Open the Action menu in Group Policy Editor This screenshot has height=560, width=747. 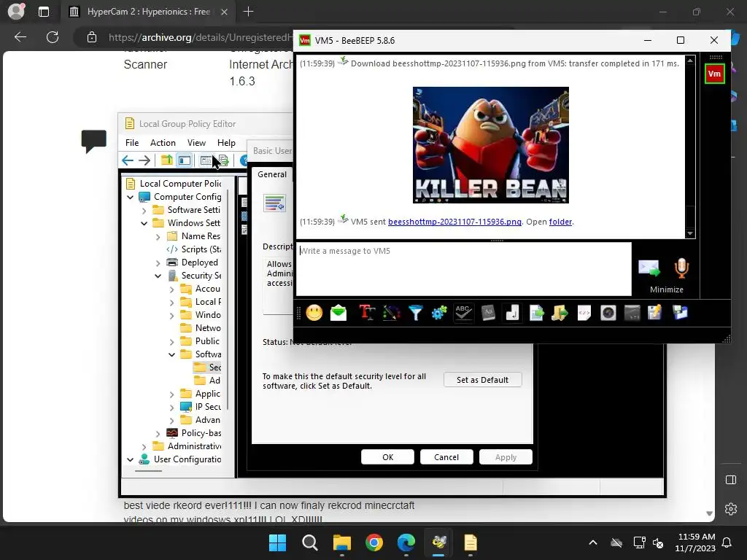point(163,143)
